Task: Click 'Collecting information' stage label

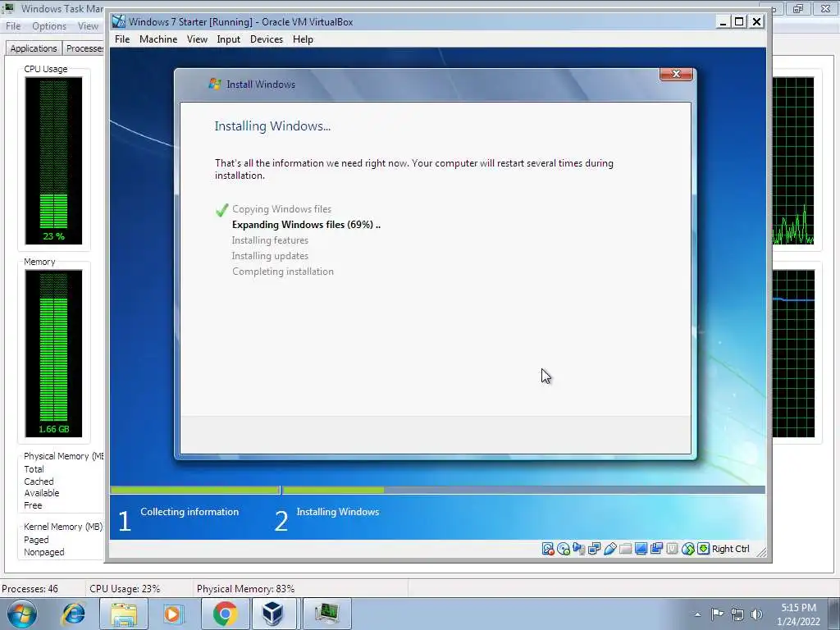Action: coord(189,512)
